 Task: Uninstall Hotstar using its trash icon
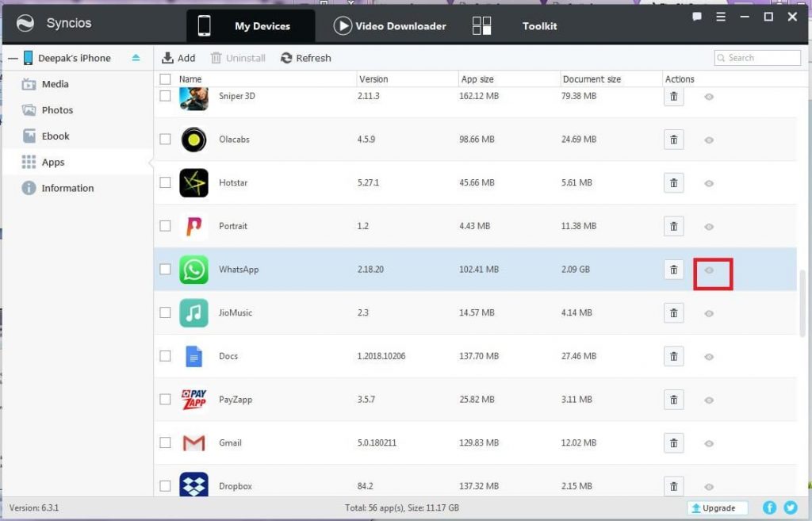click(x=673, y=183)
